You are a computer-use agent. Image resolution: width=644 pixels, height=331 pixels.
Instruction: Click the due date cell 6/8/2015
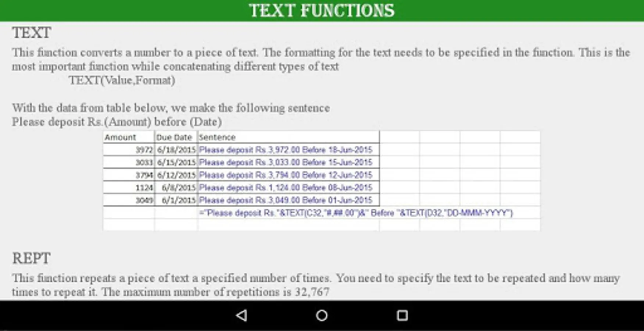(176, 188)
